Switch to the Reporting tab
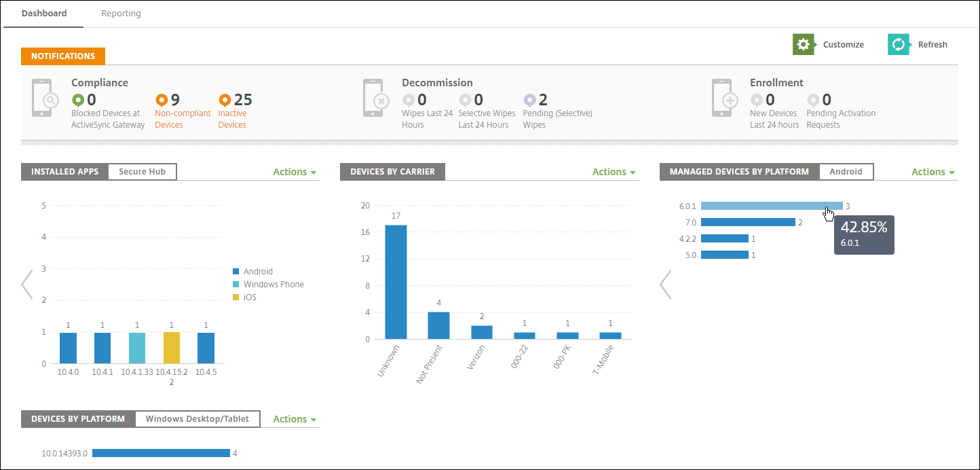This screenshot has height=470, width=980. click(x=121, y=14)
